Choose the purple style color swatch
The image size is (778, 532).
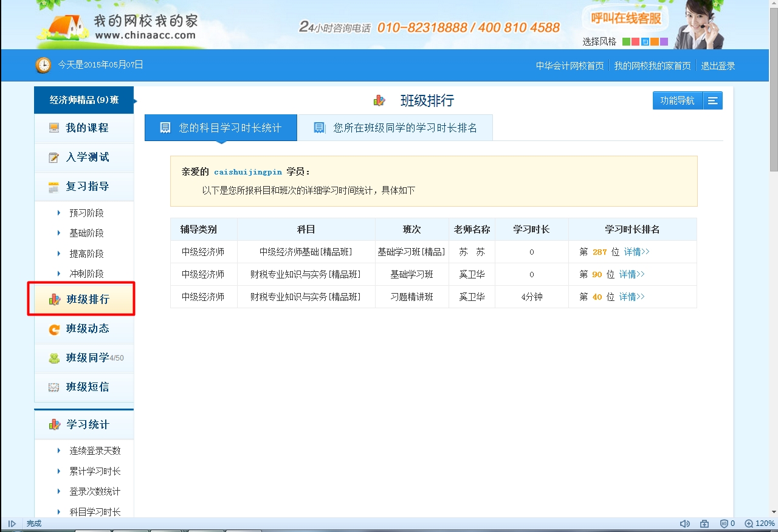[x=664, y=42]
